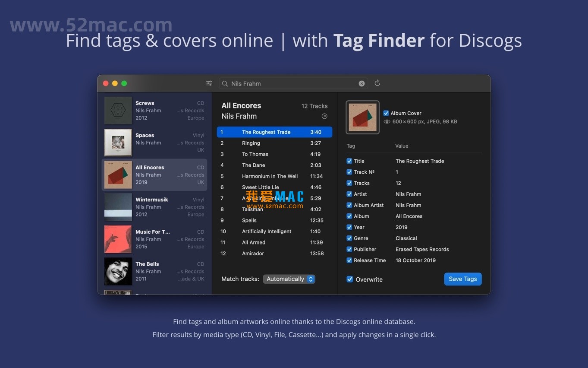Open the Match tracks Automatically dropdown
Viewport: 588px width, 368px height.
289,279
